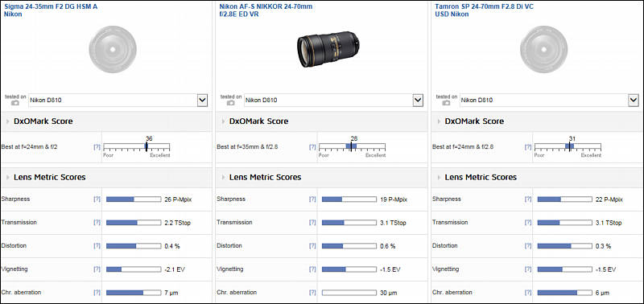Viewport: 644px width, 304px height.
Task: Click Nikon DxOMark score scale at 28
Action: [351, 147]
